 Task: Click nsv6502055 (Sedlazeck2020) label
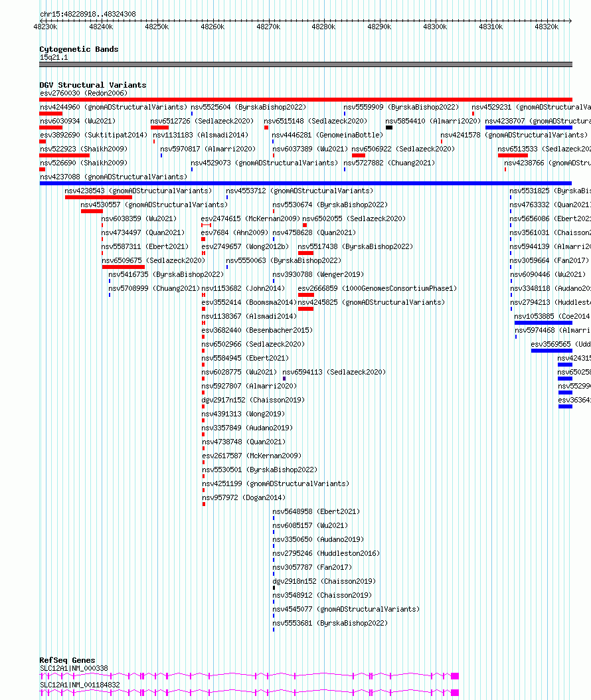click(x=355, y=219)
